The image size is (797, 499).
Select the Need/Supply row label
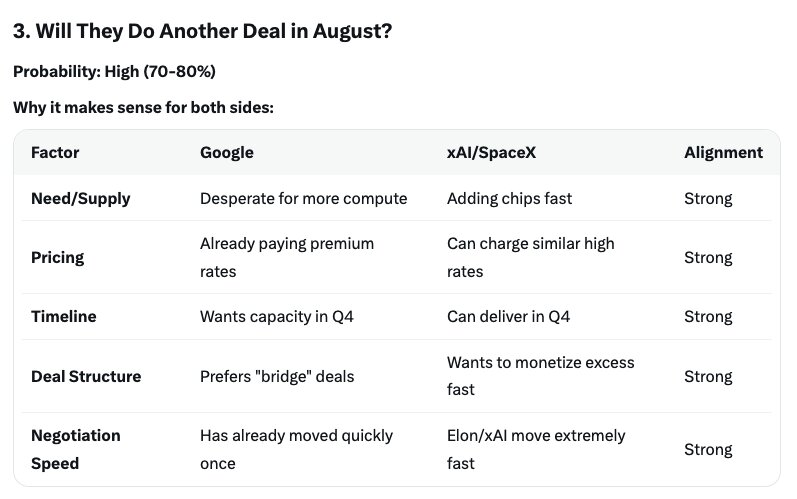click(x=81, y=198)
